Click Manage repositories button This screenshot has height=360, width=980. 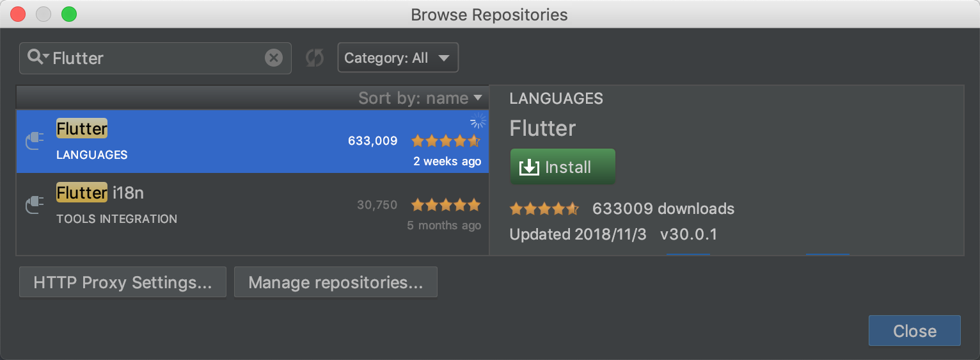tap(336, 282)
